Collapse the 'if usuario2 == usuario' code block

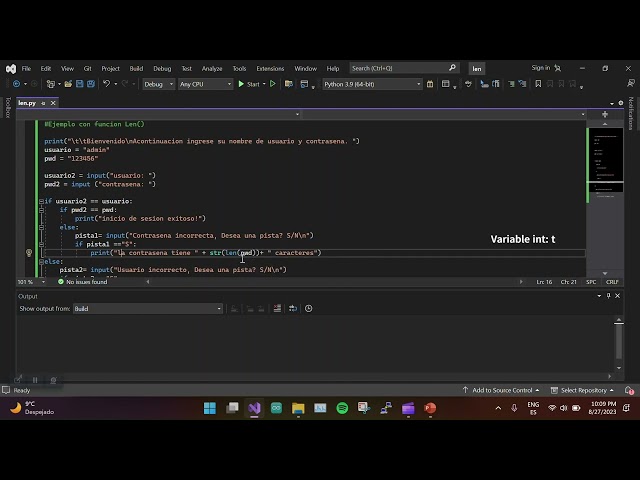point(41,201)
